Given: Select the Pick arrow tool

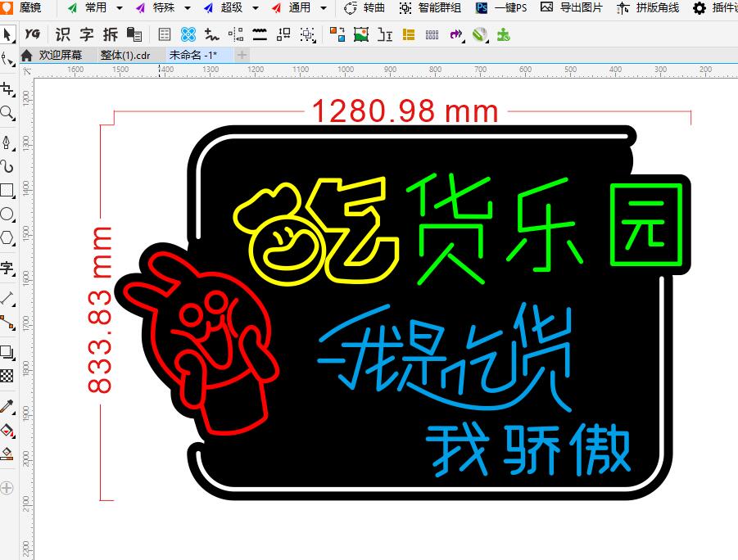Looking at the screenshot, I should 7,35.
